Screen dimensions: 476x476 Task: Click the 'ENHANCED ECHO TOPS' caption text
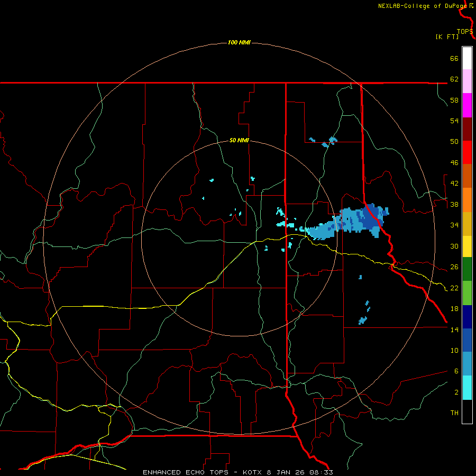[x=186, y=472]
